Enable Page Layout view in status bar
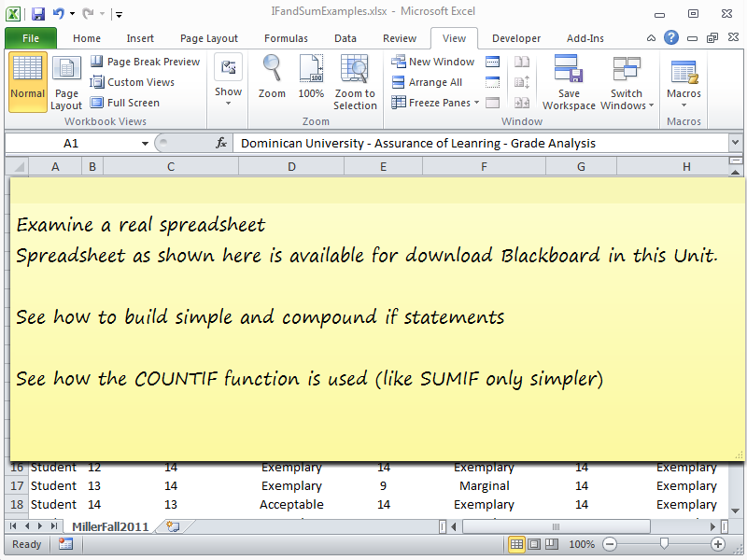The height and width of the screenshot is (560, 747). tap(535, 544)
